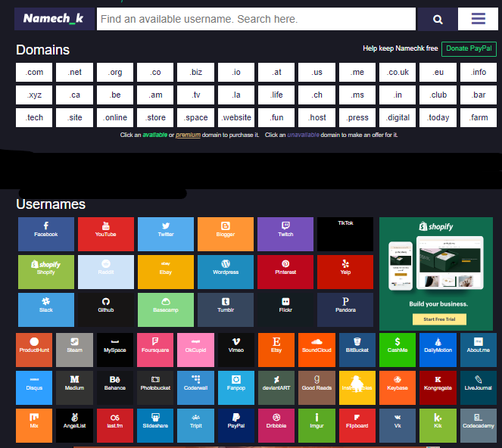Click the Slack tile

pos(46,310)
